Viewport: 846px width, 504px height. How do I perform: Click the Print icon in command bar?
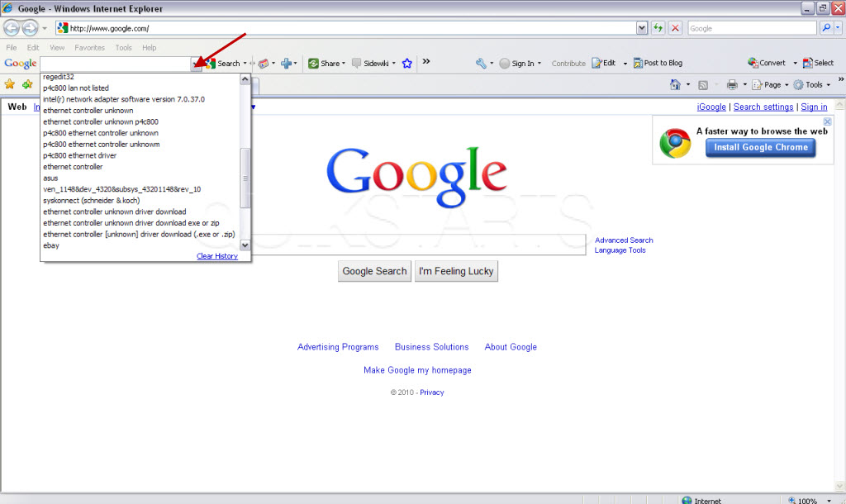tap(732, 85)
